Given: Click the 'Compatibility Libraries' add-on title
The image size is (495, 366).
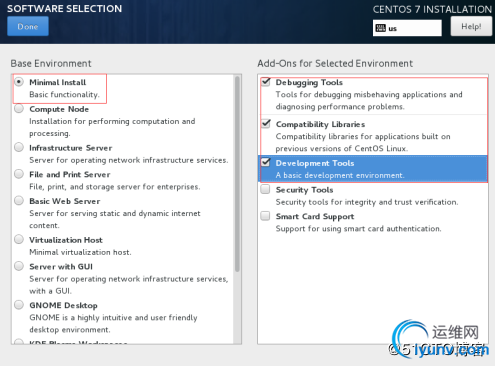Looking at the screenshot, I should (x=320, y=124).
